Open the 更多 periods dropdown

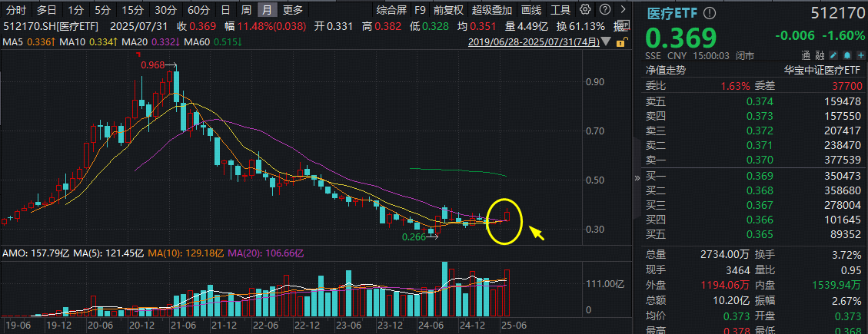pos(292,10)
